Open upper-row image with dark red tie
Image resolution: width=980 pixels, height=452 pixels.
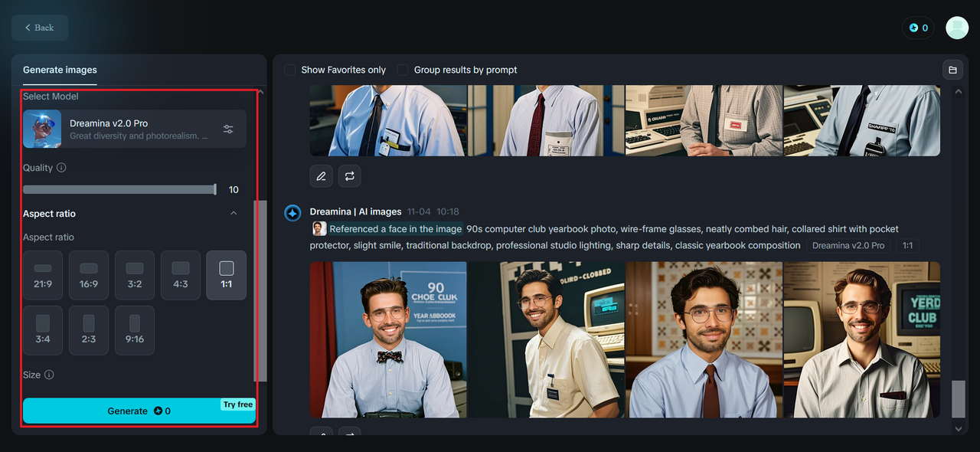547,120
